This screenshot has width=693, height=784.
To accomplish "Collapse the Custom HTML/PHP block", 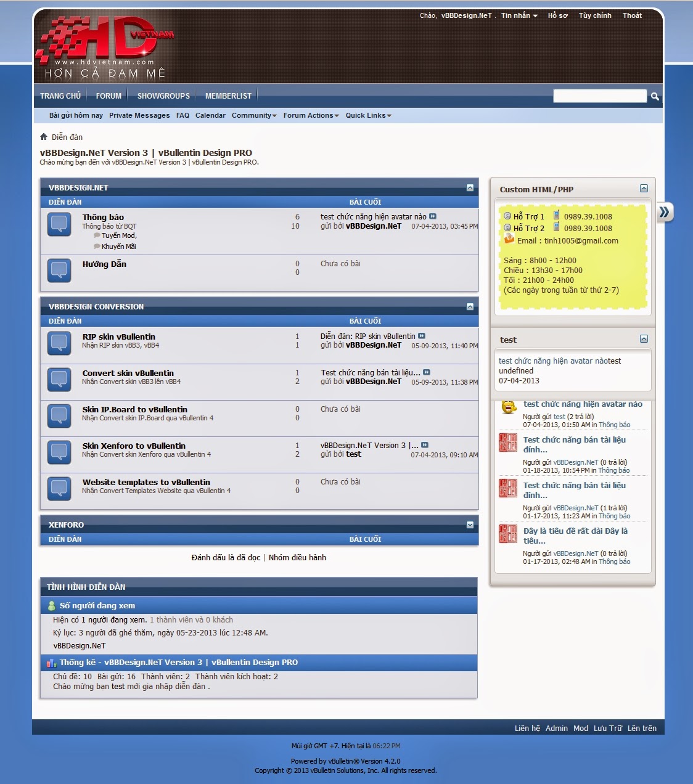I will [x=644, y=189].
